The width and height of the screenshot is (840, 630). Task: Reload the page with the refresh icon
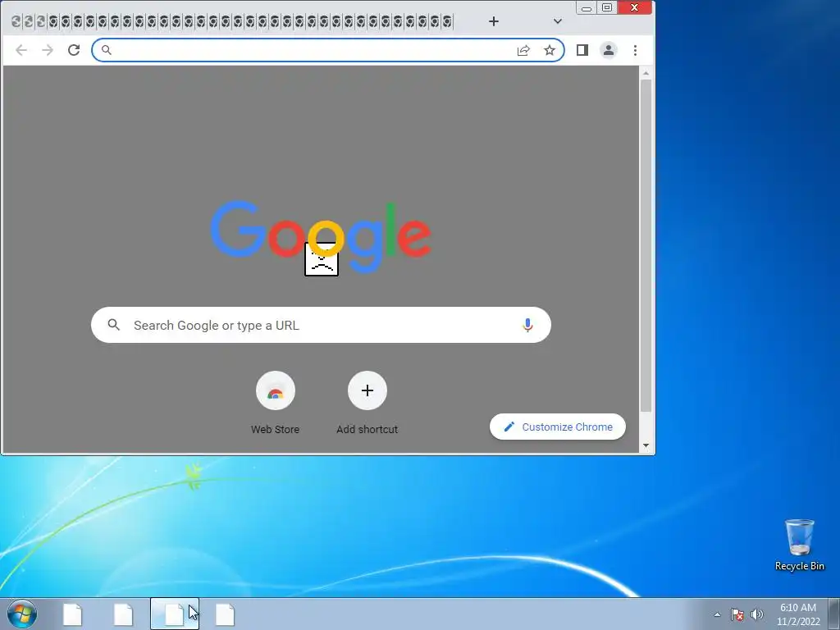[74, 50]
